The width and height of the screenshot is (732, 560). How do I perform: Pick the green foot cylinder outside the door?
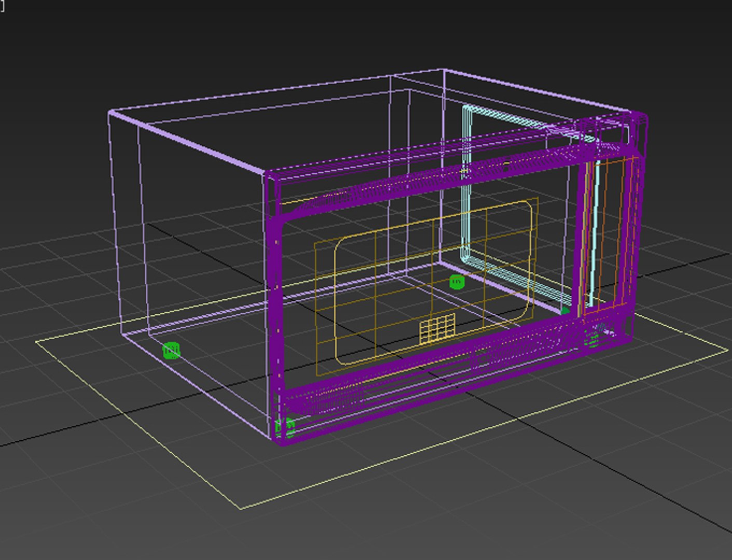pyautogui.click(x=171, y=351)
